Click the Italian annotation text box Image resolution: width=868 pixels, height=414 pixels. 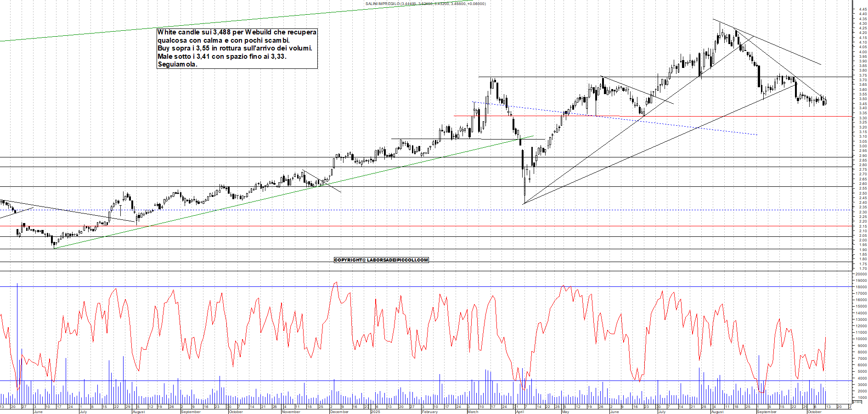[237, 48]
